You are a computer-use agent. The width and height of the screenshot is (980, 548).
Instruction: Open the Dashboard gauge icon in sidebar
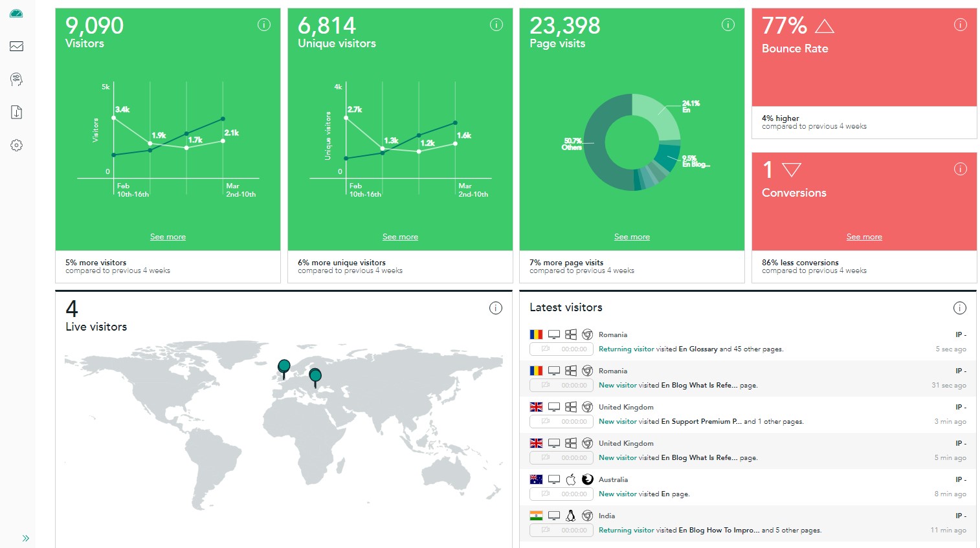coord(16,13)
